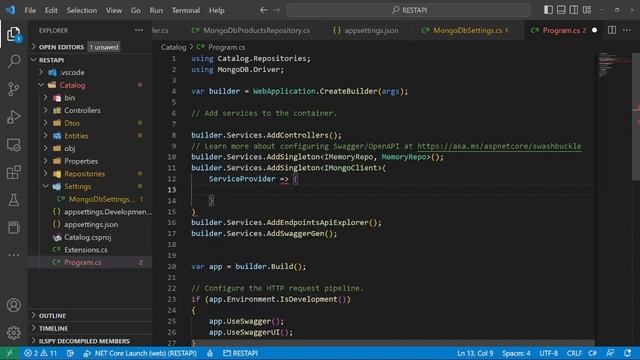This screenshot has width=640, height=360.
Task: Open the Accounts menu icon
Action: (x=14, y=305)
